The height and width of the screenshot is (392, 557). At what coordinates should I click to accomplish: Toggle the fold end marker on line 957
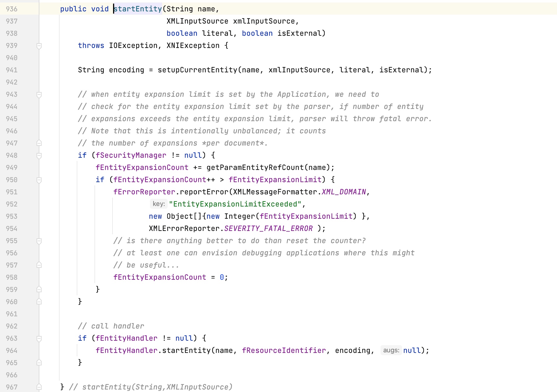tap(39, 265)
